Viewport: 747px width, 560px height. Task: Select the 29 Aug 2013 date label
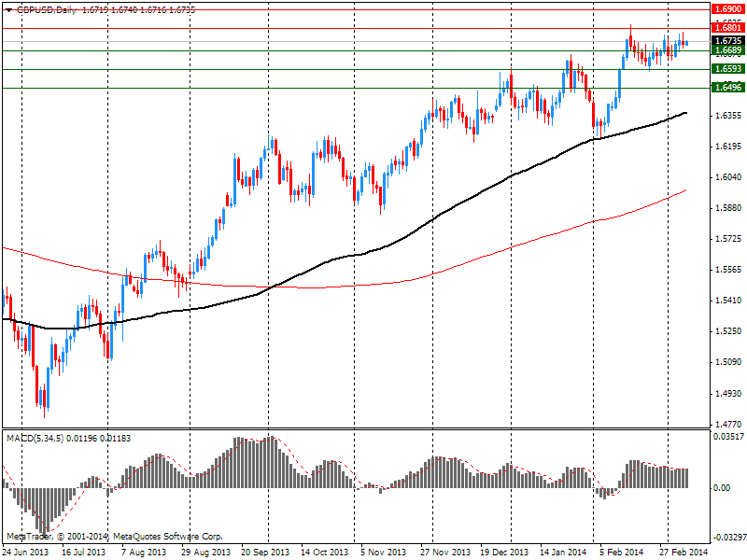[x=205, y=552]
